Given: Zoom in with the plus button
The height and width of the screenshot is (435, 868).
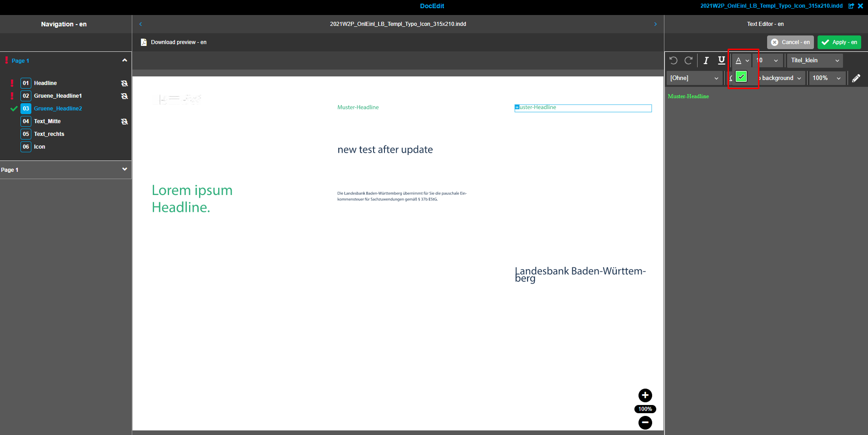Looking at the screenshot, I should (645, 395).
